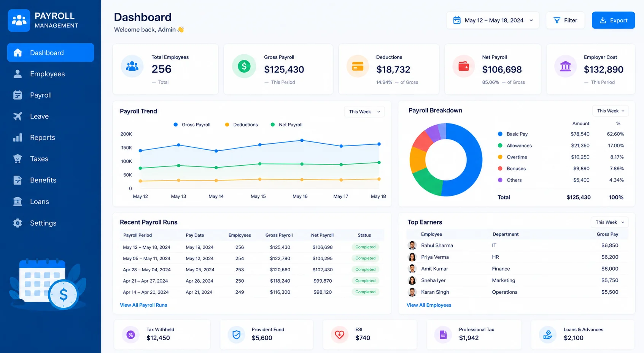Open the Reports section
Viewport: 644px width, 353px height.
click(51, 138)
